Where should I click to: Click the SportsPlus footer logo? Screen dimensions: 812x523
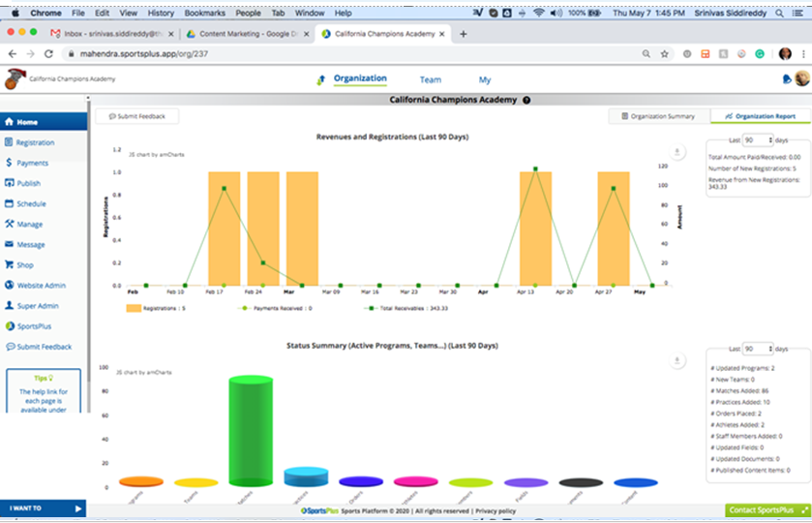click(x=319, y=511)
